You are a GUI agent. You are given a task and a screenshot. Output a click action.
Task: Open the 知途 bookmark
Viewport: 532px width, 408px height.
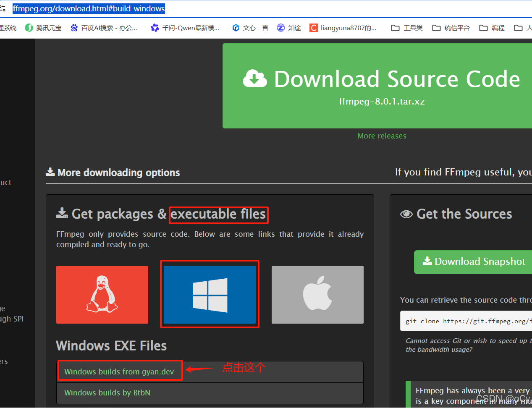[289, 28]
